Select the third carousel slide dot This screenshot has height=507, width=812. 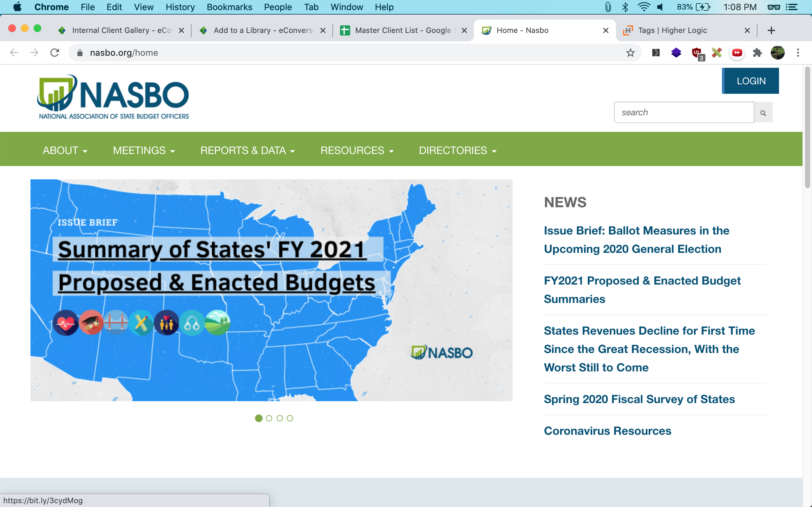point(279,418)
